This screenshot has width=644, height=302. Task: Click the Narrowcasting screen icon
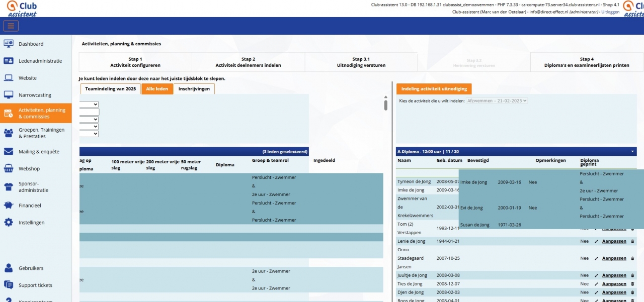[9, 95]
